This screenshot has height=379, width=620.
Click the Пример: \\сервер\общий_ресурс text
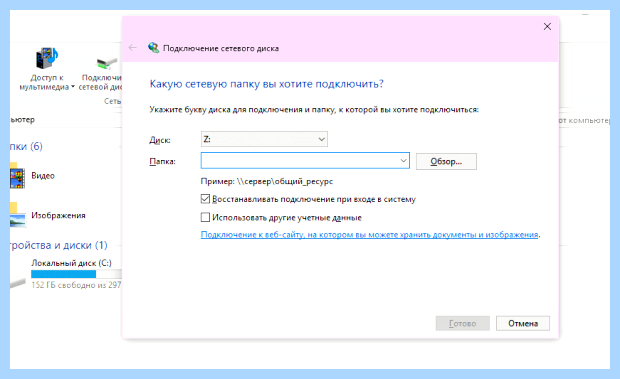coord(267,181)
